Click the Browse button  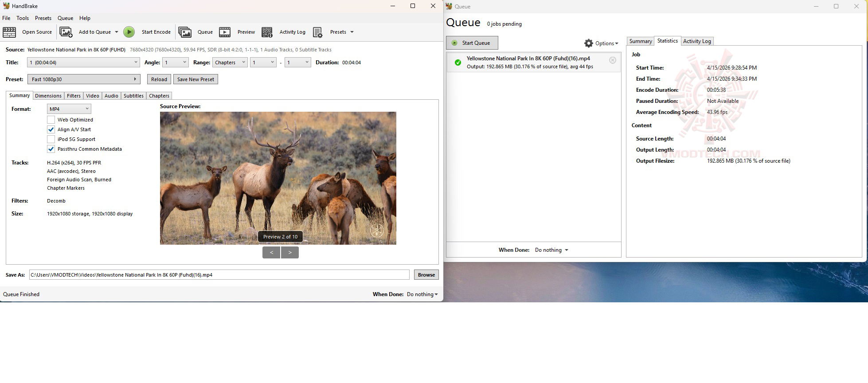pyautogui.click(x=426, y=275)
